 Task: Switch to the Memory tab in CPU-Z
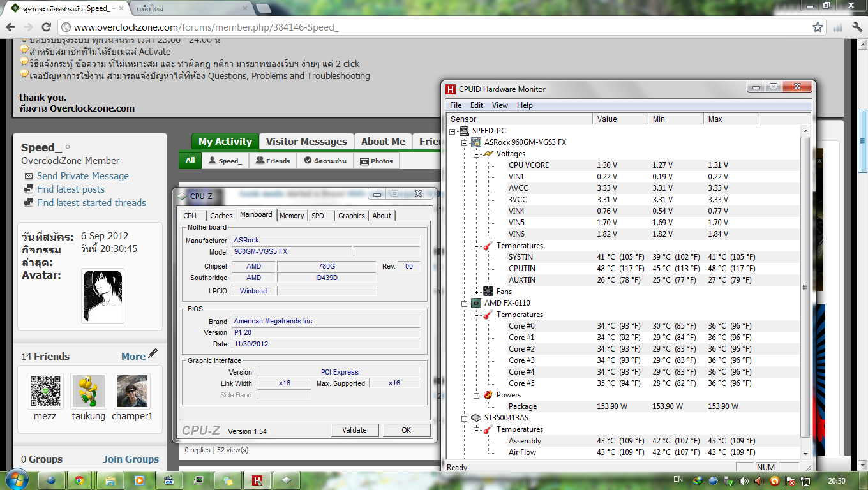pos(292,216)
